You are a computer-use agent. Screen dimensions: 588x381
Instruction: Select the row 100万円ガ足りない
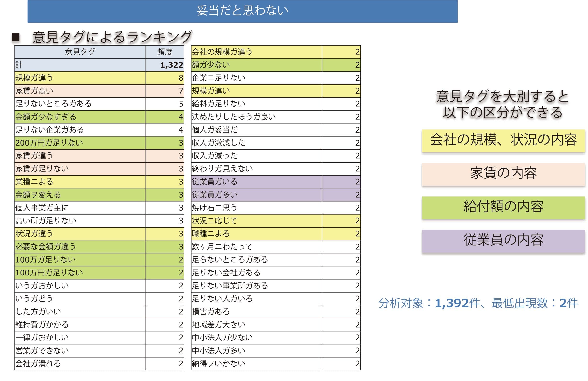pos(99,273)
